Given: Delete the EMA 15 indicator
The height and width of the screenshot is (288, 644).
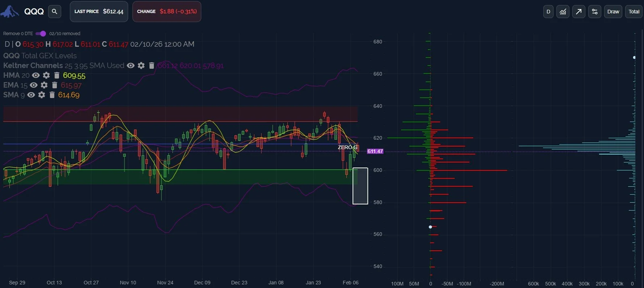Looking at the screenshot, I should tap(54, 85).
